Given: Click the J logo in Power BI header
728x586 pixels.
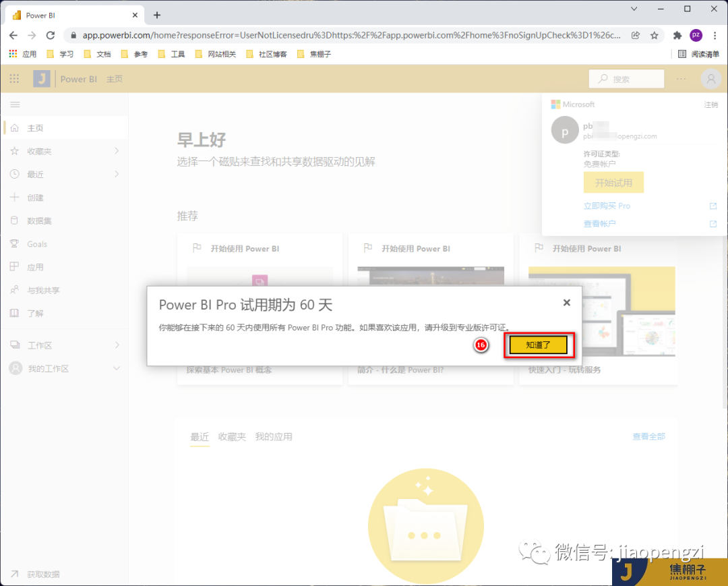Looking at the screenshot, I should coord(41,79).
